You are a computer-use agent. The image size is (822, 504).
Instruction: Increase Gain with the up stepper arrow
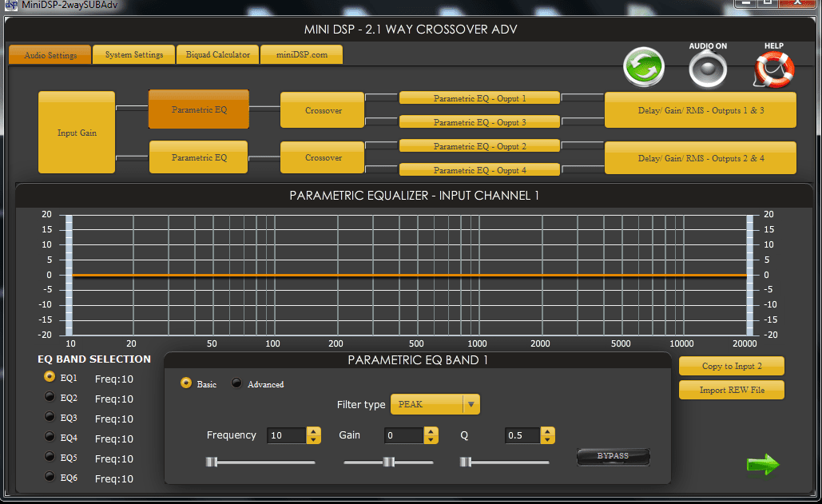[x=431, y=431]
